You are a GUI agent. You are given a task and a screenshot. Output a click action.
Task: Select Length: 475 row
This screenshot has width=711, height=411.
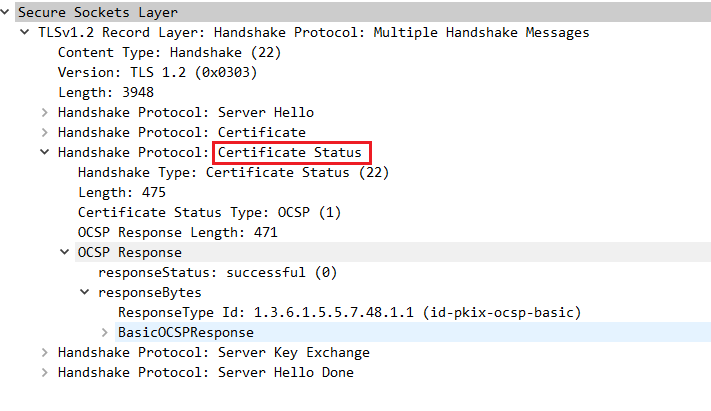[122, 192]
